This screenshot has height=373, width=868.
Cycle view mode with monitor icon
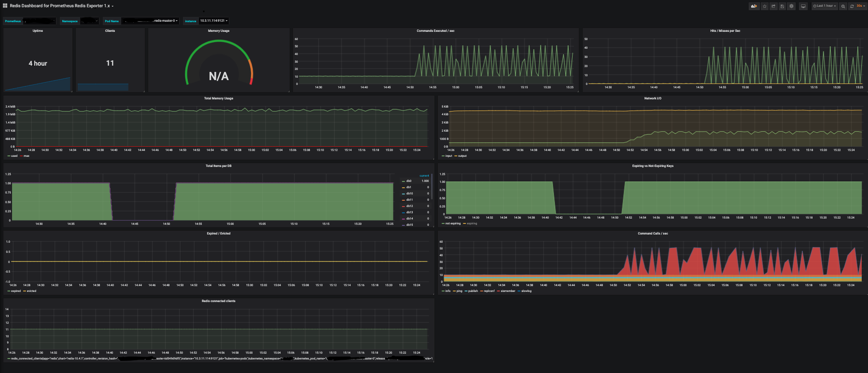(803, 6)
